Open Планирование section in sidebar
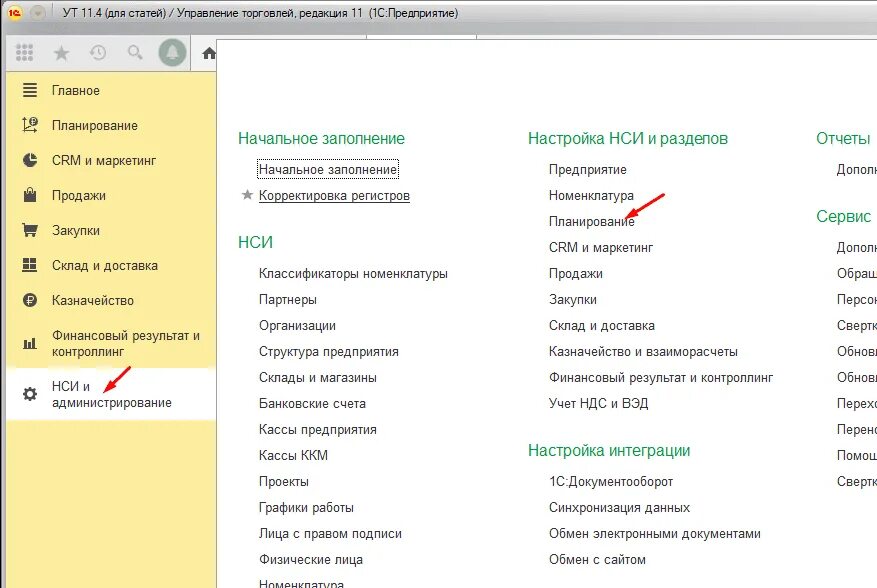 [x=95, y=125]
